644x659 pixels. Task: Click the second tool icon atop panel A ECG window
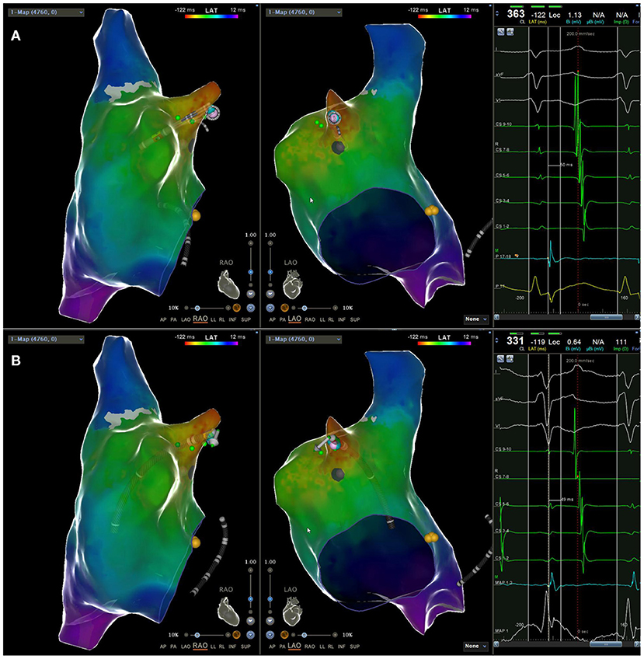[x=510, y=32]
